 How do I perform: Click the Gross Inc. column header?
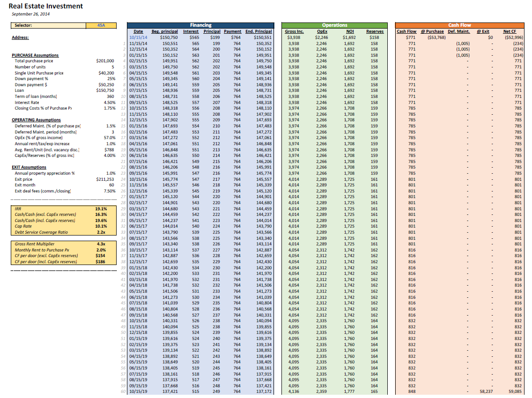tap(294, 31)
